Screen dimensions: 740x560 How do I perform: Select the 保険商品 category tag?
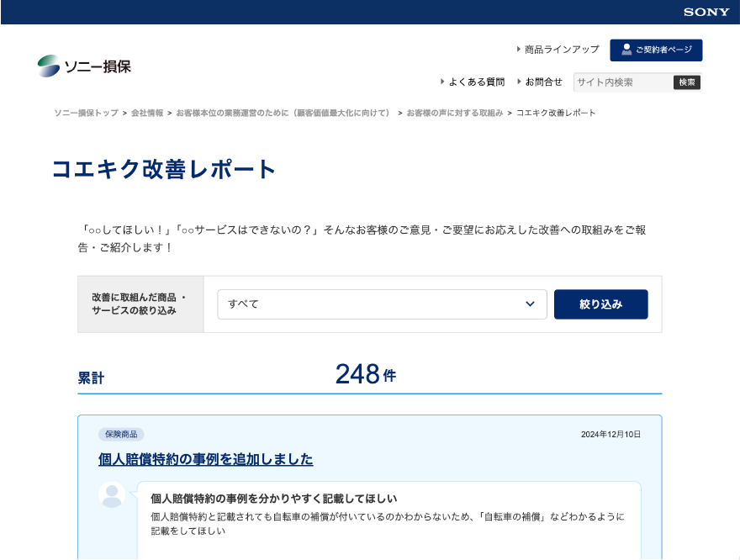click(121, 435)
